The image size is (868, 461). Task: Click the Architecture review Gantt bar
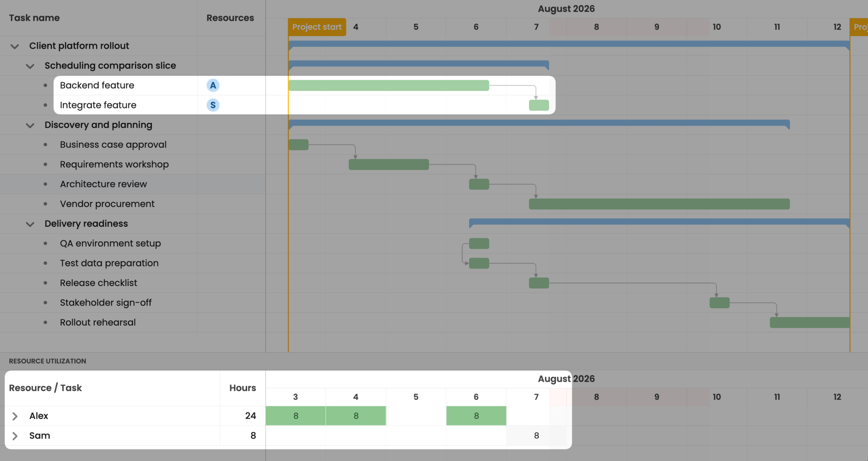[x=479, y=184]
